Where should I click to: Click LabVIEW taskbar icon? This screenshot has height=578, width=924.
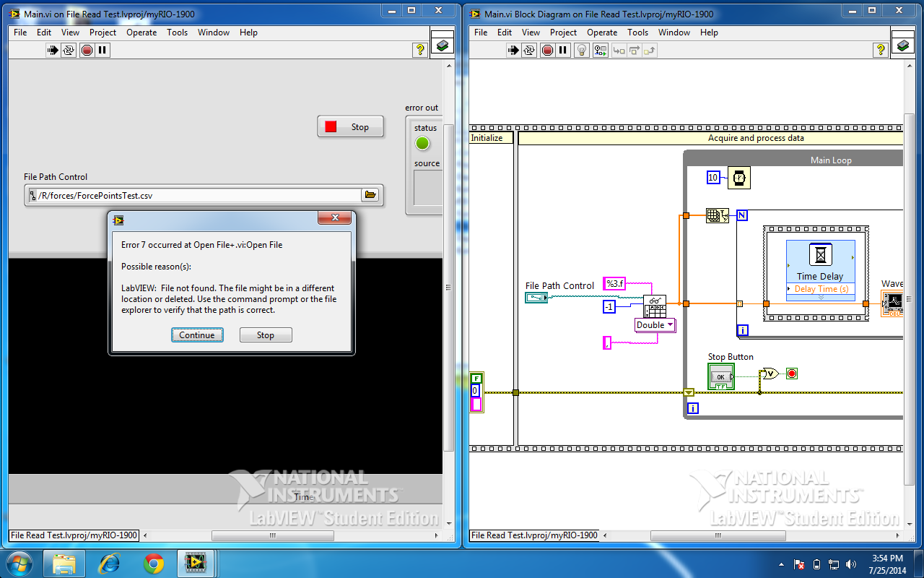pos(195,563)
